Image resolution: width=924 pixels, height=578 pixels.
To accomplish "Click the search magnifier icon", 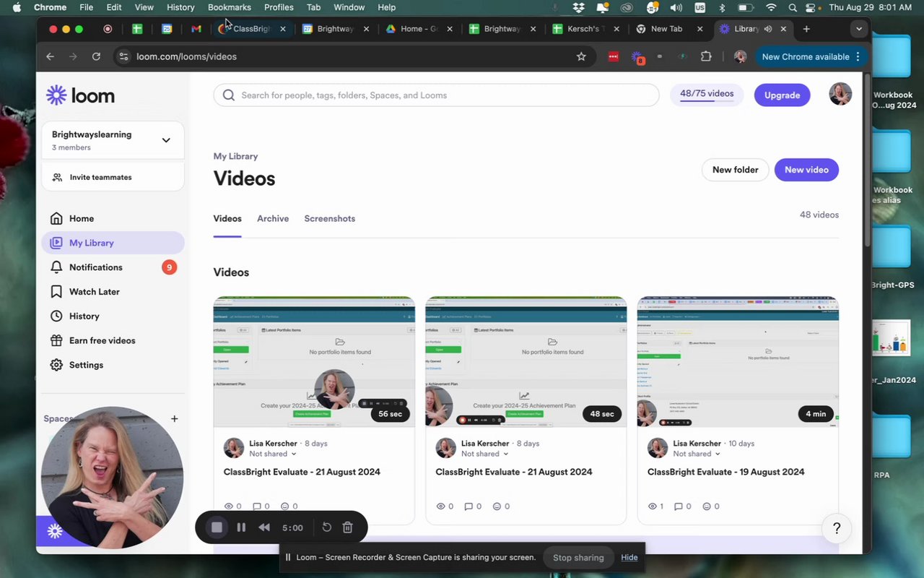I will click(x=229, y=95).
